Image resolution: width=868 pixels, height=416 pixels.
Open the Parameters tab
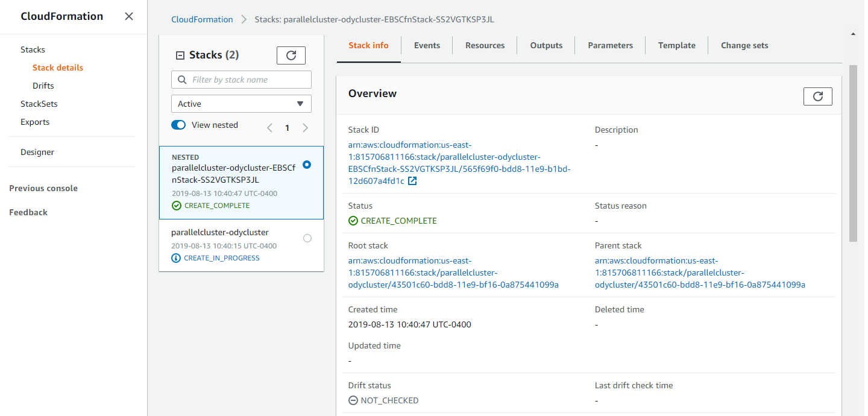[610, 45]
